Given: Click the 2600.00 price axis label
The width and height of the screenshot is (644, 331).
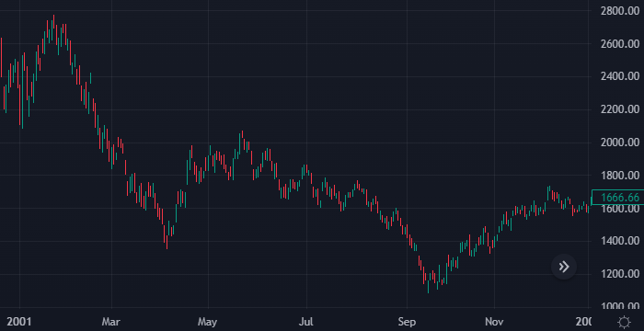Looking at the screenshot, I should (620, 43).
